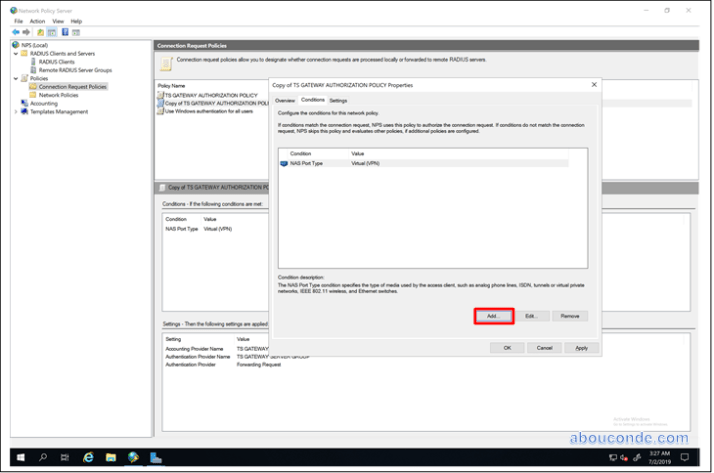This screenshot has width=714, height=473.
Task: Collapse the Policies tree node
Action: 15,78
